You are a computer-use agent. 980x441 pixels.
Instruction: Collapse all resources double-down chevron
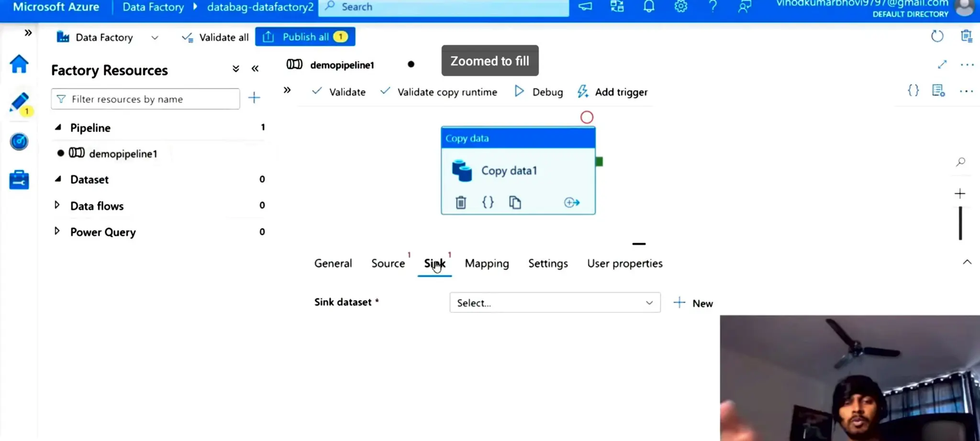tap(236, 69)
